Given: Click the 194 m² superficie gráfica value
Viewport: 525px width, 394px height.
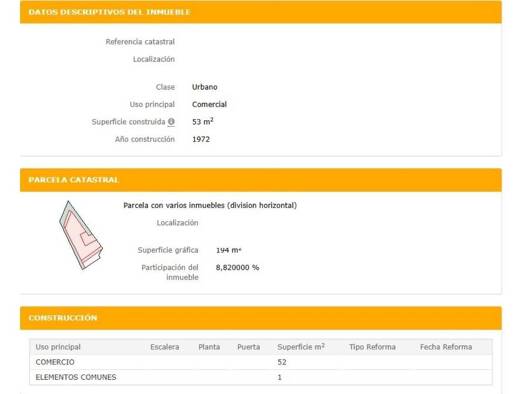Looking at the screenshot, I should click(x=228, y=250).
